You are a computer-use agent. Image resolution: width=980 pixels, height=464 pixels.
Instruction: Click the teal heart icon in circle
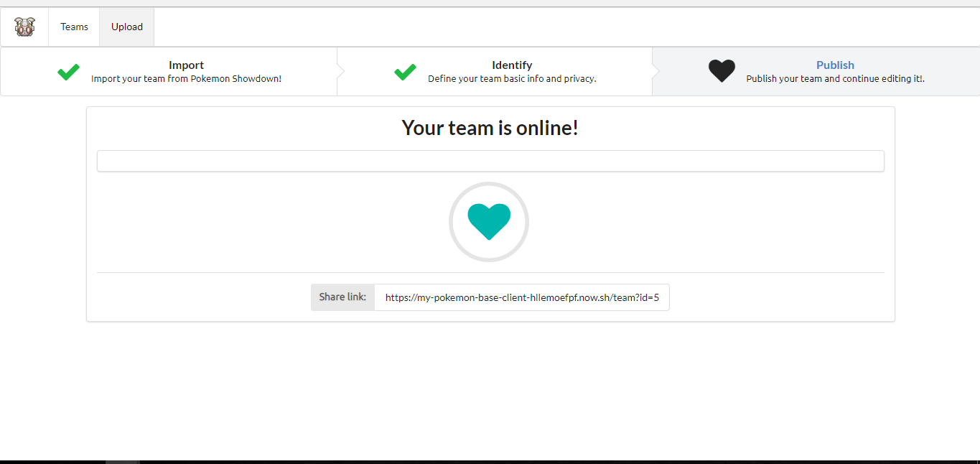489,221
